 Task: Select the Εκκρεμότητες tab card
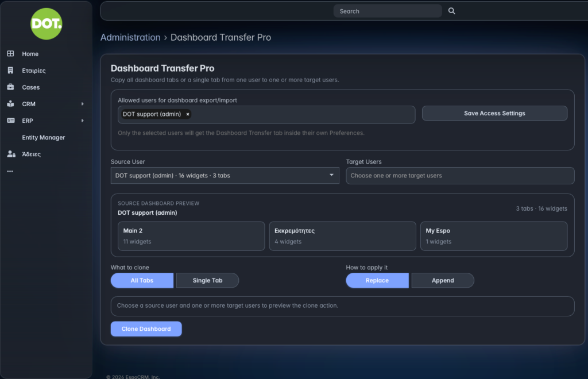(342, 236)
